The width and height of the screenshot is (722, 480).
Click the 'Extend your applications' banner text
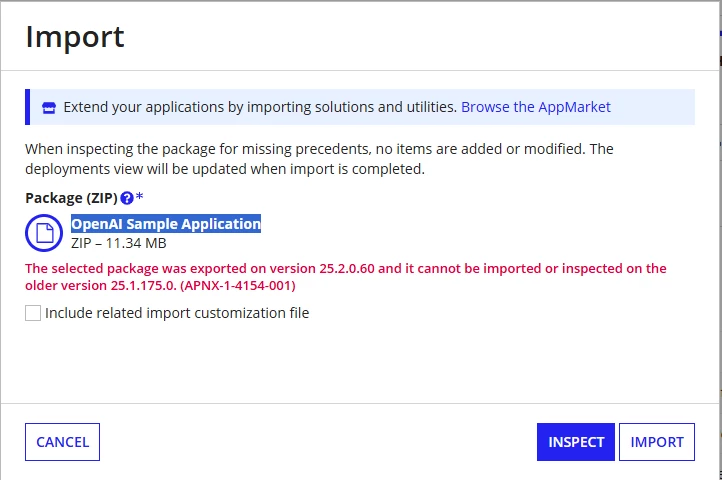(260, 107)
